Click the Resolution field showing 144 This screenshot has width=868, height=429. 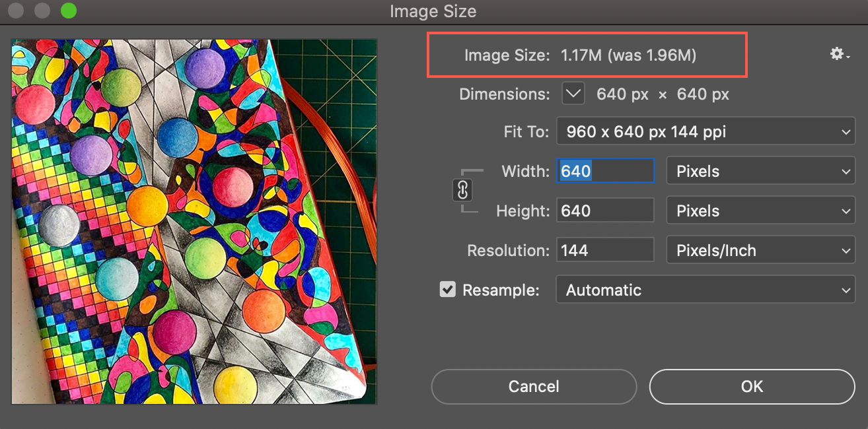604,249
